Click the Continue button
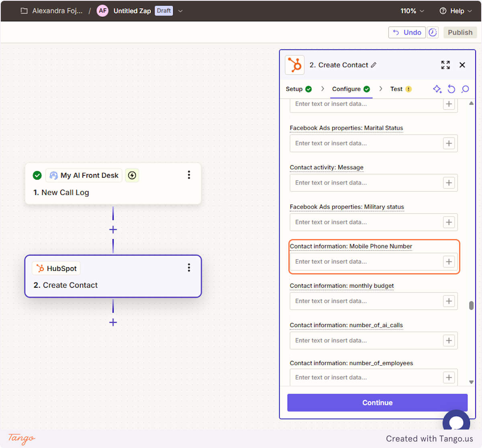This screenshot has width=482, height=448. 377,403
